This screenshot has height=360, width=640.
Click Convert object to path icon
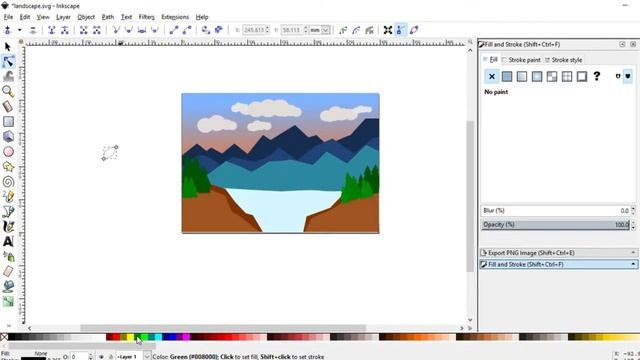[206, 30]
